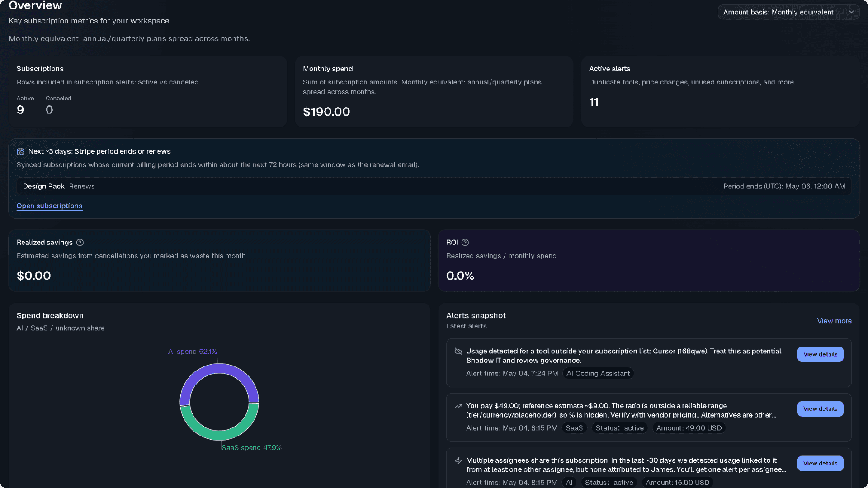Click the Design Pack Renews row
Screen dimensions: 868x488
click(434, 186)
